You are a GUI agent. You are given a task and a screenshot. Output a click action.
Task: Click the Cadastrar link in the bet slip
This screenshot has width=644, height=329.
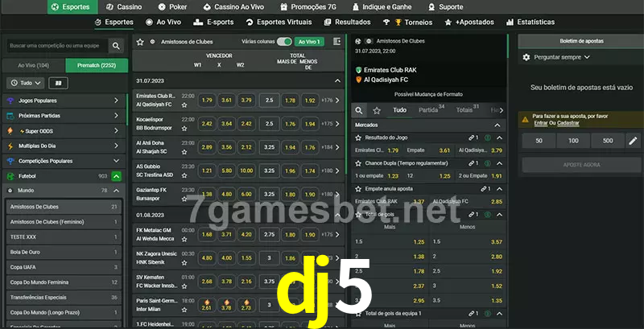[568, 123]
